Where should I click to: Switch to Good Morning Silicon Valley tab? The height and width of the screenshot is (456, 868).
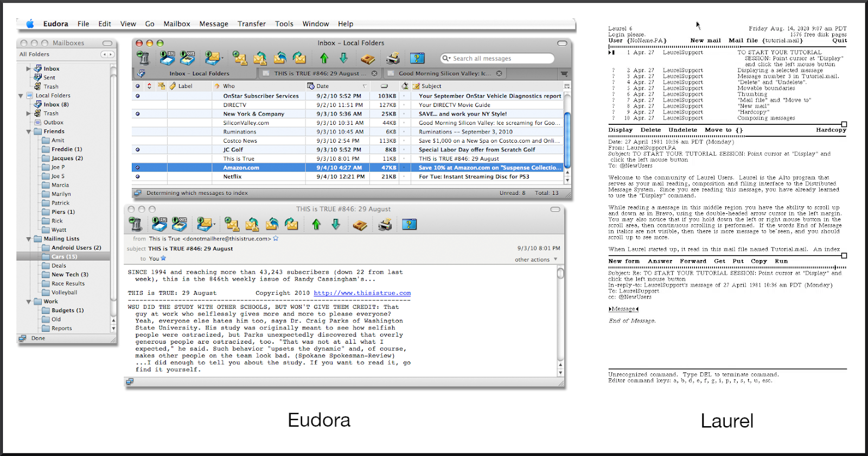coord(444,73)
